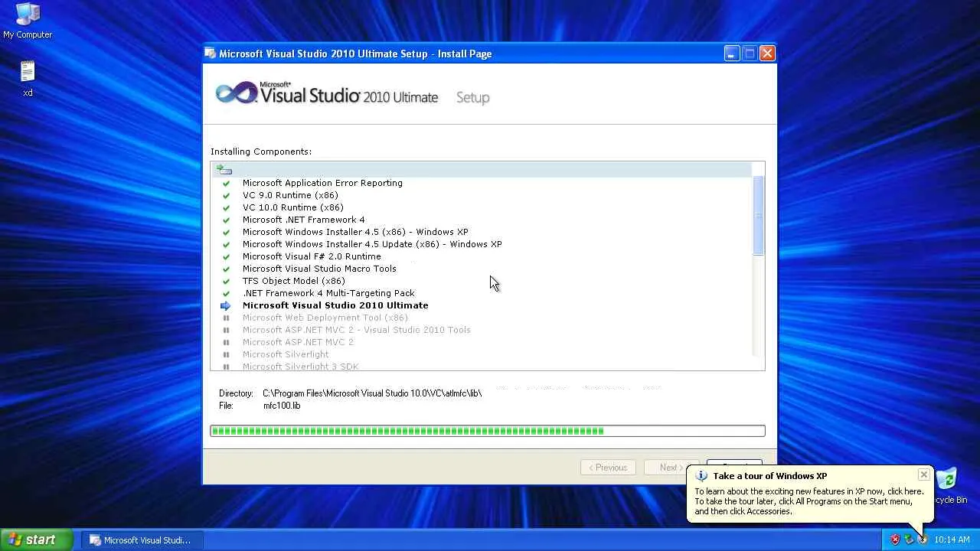Click the "Installing Components:" label
This screenshot has height=551, width=980.
(261, 152)
